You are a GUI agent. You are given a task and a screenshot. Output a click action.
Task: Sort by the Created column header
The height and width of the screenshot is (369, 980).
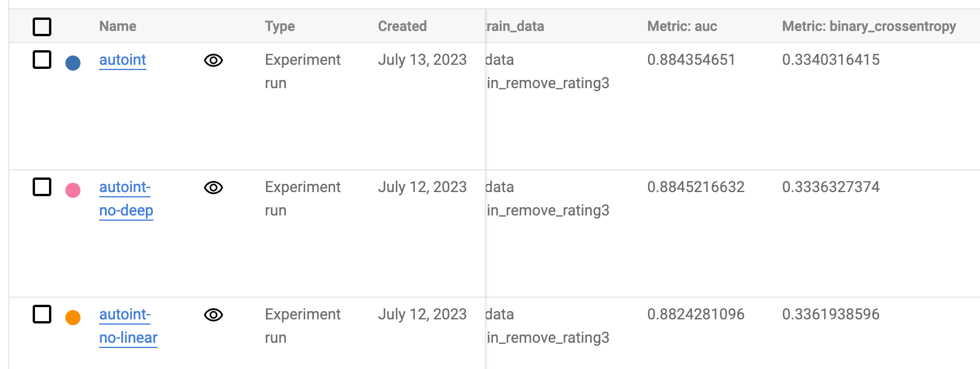(402, 26)
